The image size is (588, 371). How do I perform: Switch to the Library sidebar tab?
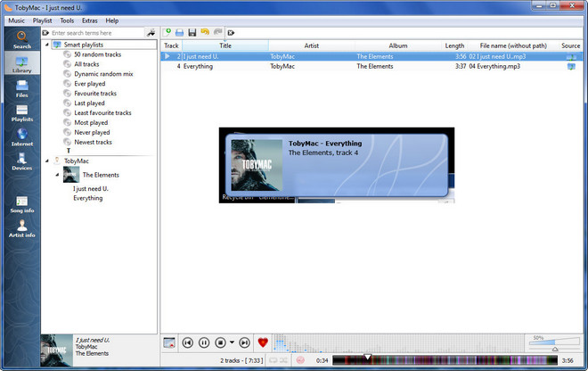21,63
